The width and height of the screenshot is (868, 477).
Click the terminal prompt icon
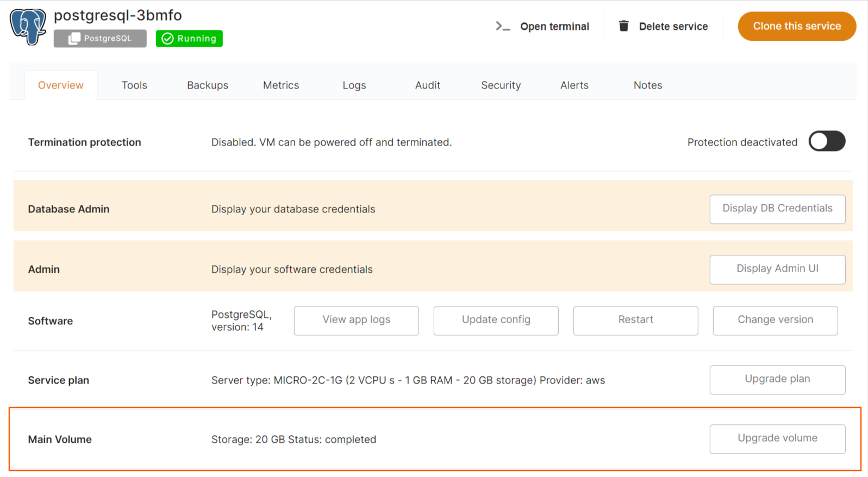502,26
